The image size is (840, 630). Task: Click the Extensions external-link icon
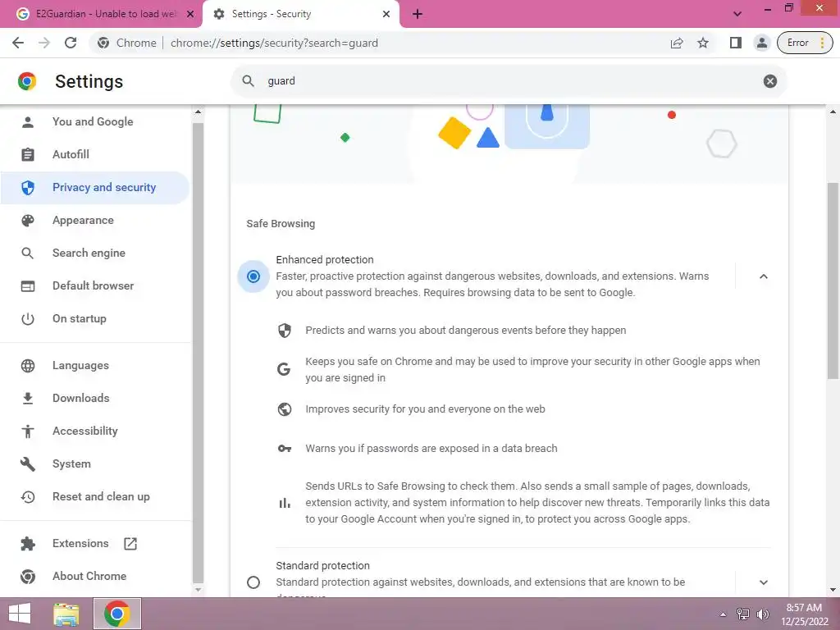130,543
